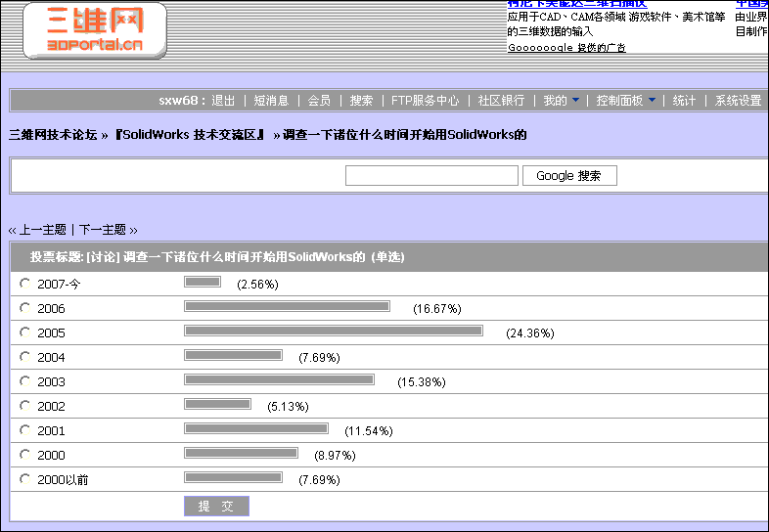This screenshot has width=769, height=532.
Task: Click the 2003 result bar (15.38%)
Action: click(x=279, y=379)
